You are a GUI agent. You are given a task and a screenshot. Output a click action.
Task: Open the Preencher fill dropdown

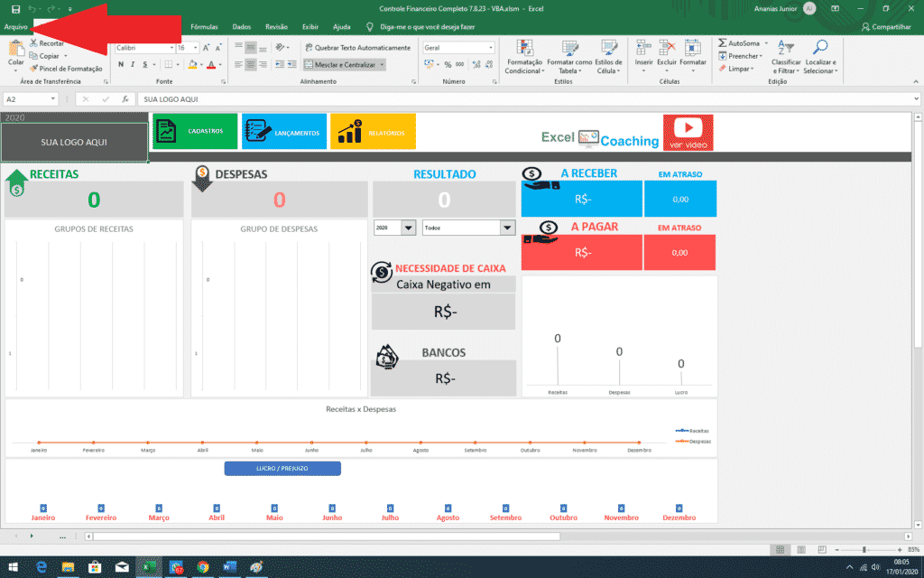[x=740, y=56]
